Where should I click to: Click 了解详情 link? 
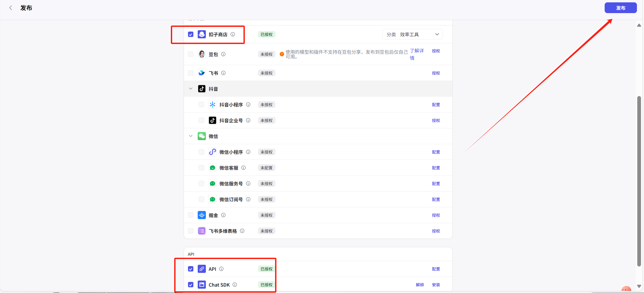[x=417, y=54]
